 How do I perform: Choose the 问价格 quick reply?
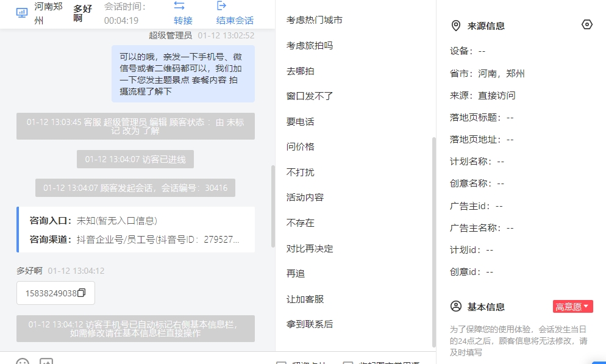(x=301, y=147)
